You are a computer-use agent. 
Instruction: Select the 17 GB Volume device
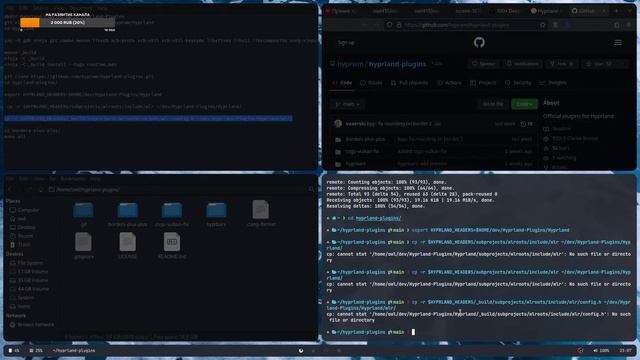[29, 271]
